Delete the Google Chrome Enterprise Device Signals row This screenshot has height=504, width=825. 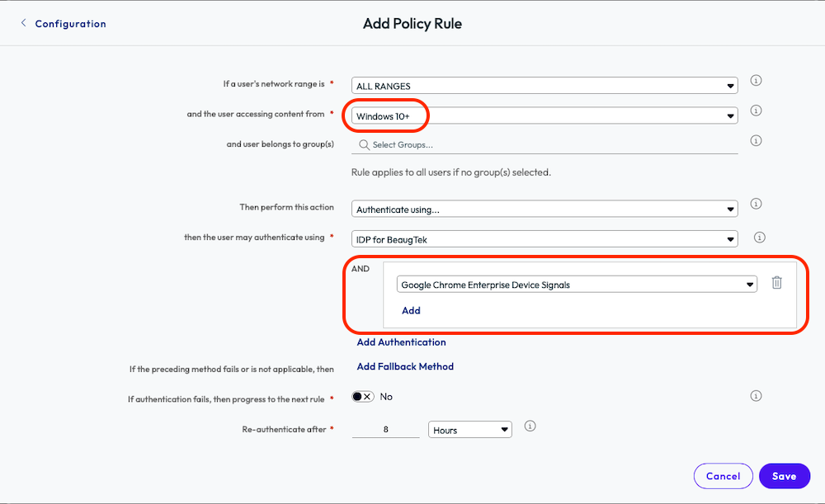776,283
